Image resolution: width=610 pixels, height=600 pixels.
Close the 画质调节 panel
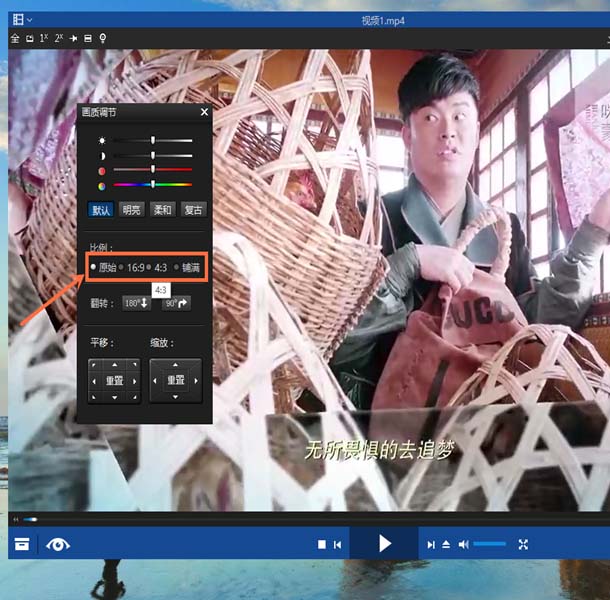204,112
